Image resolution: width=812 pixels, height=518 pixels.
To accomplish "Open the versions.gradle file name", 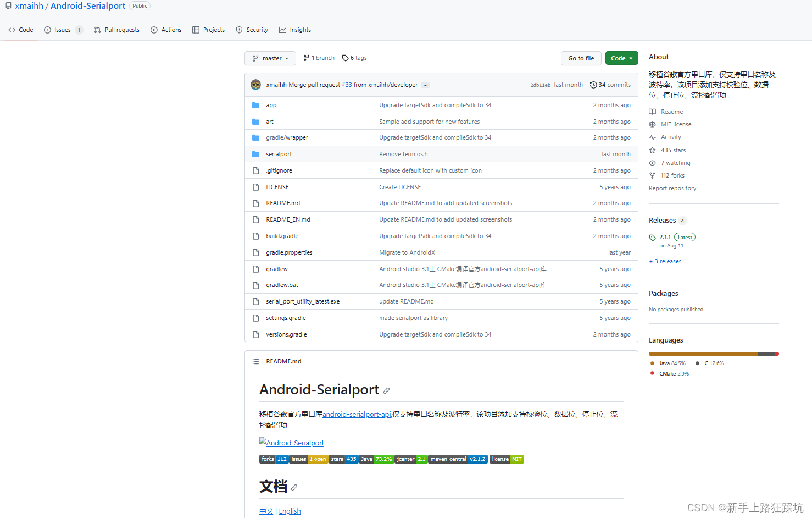I will point(286,334).
